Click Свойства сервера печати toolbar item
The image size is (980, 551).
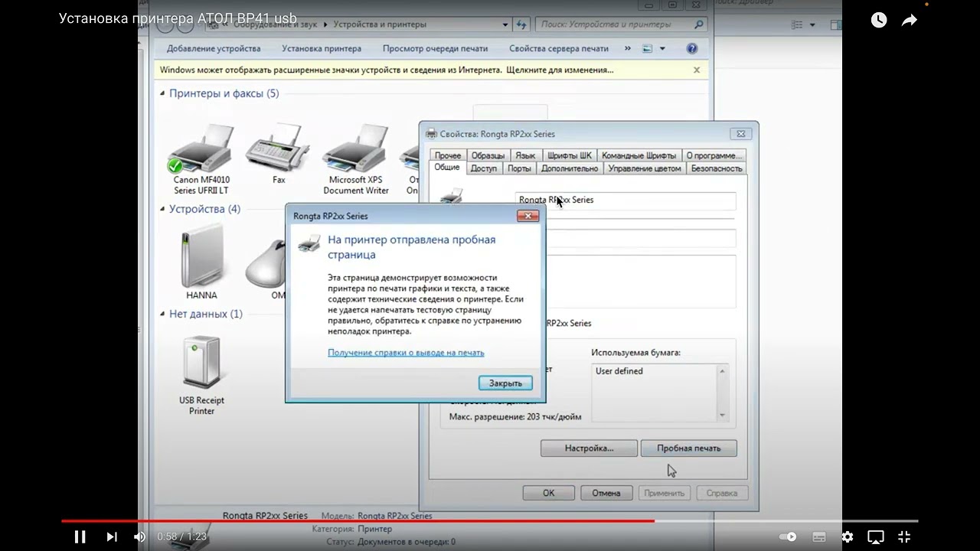coord(559,48)
